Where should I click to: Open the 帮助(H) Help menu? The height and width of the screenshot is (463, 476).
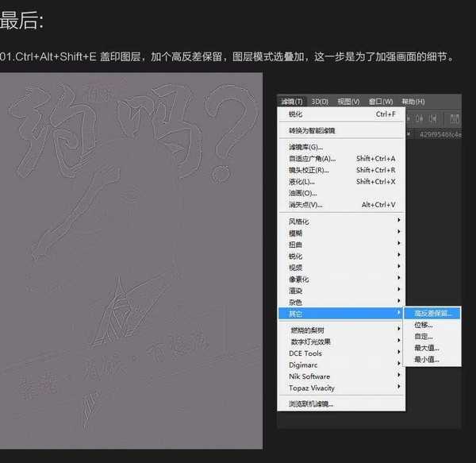(x=413, y=102)
